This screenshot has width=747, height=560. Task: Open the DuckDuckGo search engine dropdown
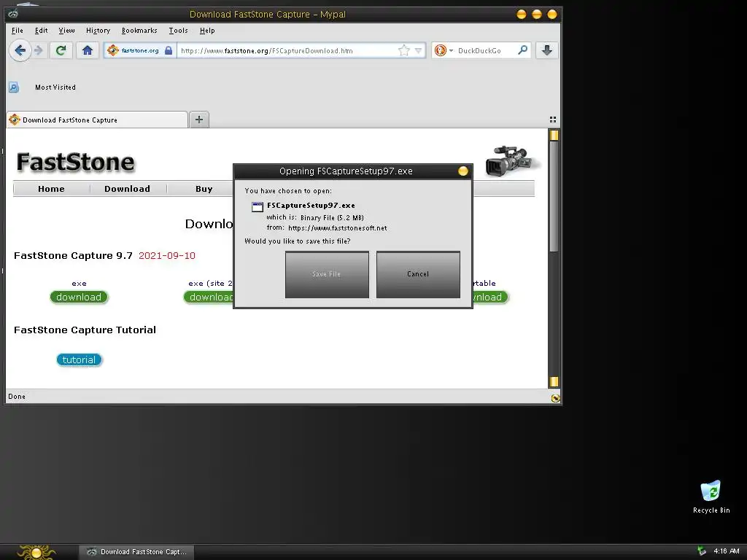(443, 50)
